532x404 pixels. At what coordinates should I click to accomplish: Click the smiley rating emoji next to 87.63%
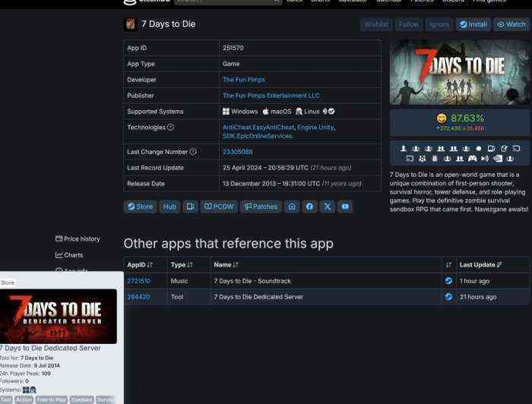(442, 118)
